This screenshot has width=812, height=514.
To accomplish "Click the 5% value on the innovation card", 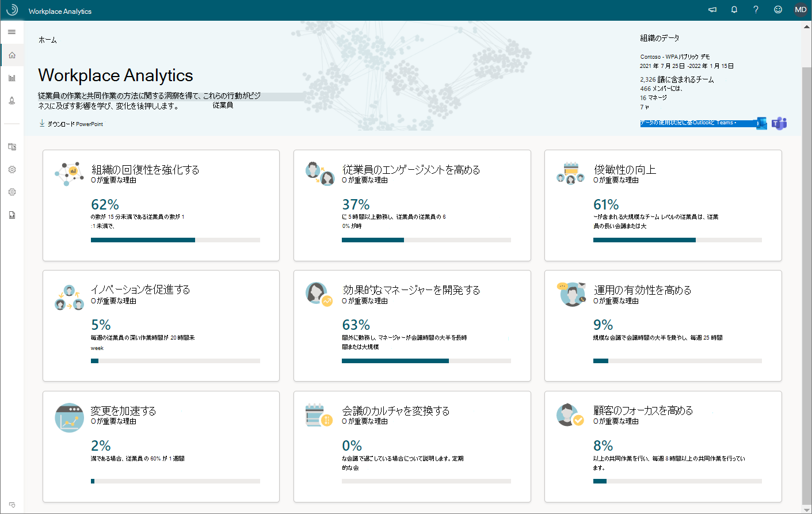I will tap(101, 325).
